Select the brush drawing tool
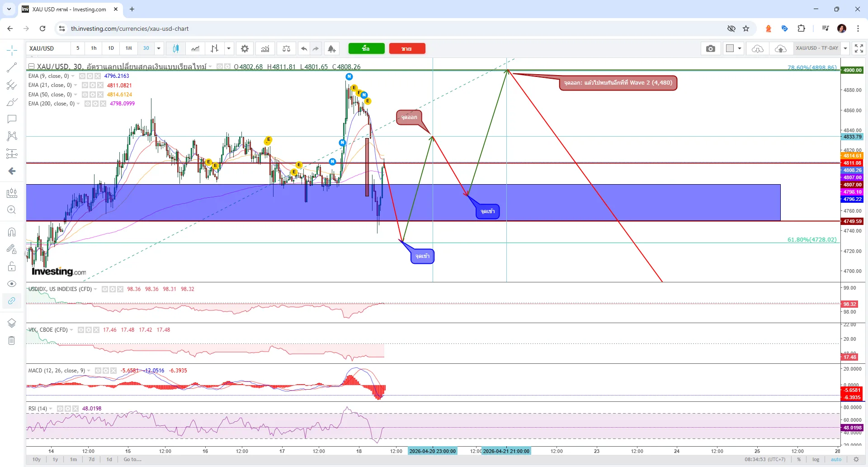868x467 pixels. pos(12,102)
